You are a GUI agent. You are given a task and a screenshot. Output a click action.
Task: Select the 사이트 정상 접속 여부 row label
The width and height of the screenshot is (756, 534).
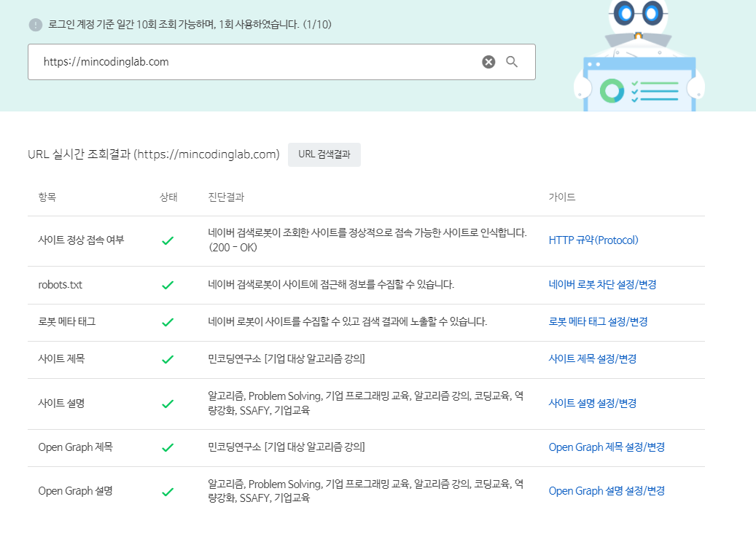pos(81,240)
